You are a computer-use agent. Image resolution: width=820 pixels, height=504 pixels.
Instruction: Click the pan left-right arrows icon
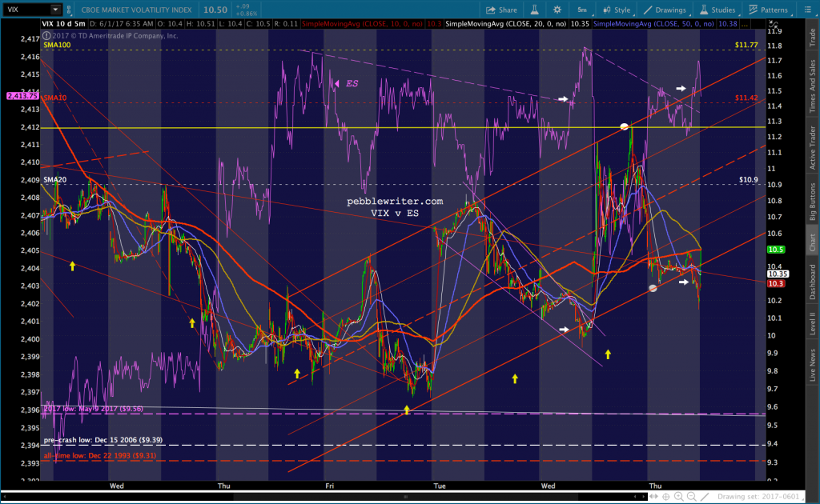click(653, 497)
